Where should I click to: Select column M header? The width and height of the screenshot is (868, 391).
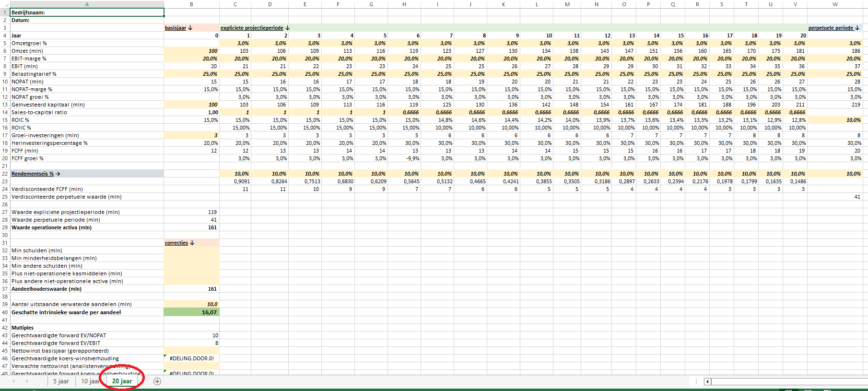(567, 4)
